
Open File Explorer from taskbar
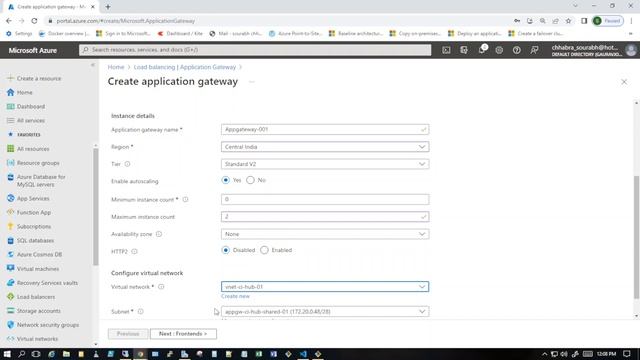pyautogui.click(x=66, y=354)
